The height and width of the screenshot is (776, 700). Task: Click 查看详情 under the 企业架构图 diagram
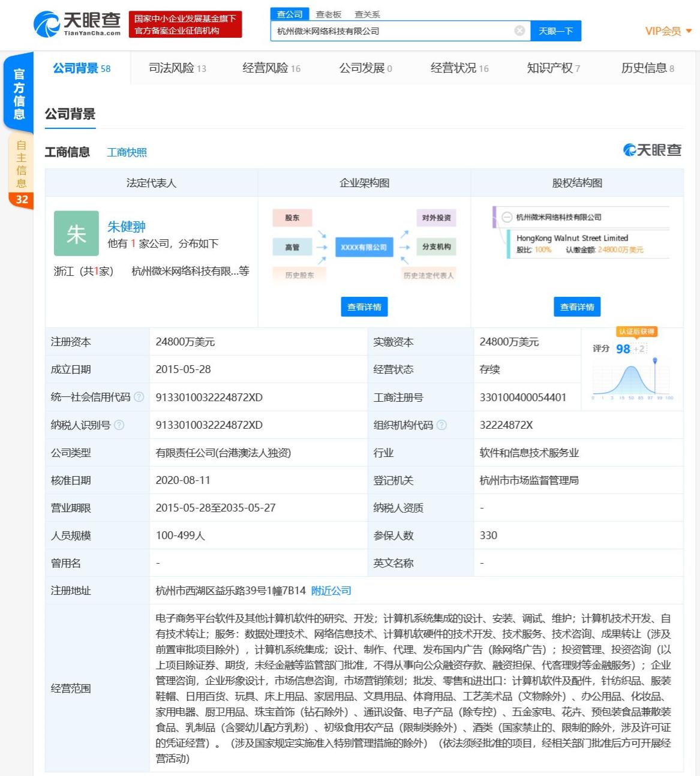tap(364, 306)
